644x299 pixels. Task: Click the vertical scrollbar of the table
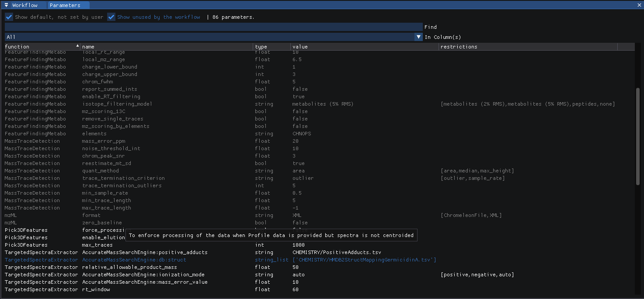pos(637,136)
